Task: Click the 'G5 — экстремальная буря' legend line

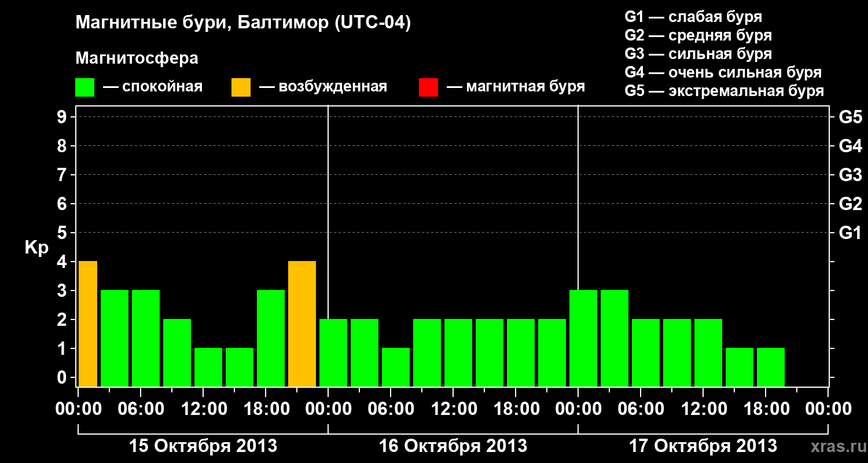Action: 724,91
